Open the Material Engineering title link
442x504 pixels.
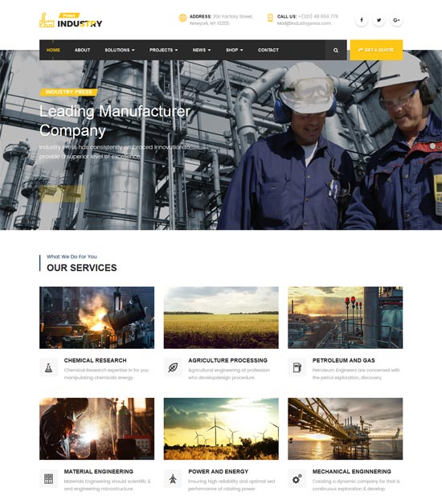pos(98,472)
